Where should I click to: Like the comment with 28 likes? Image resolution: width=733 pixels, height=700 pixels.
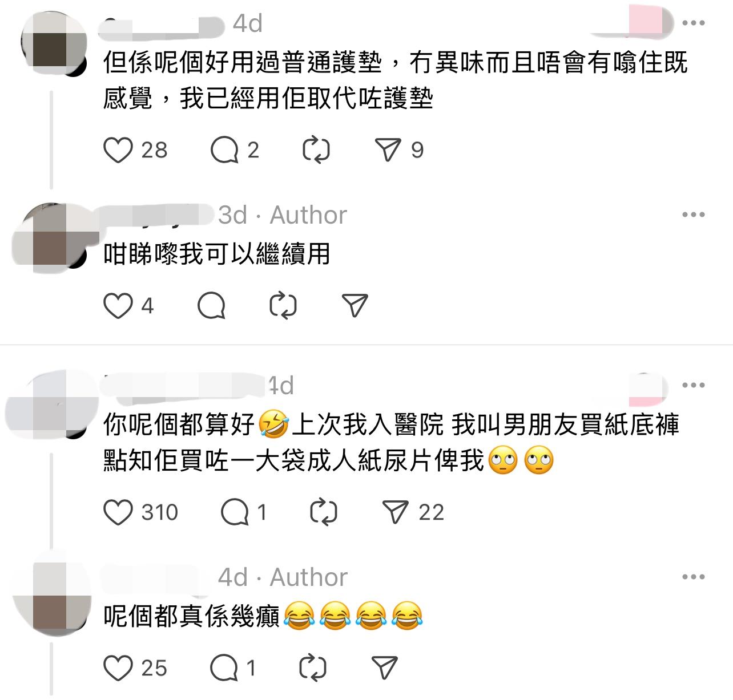(x=118, y=150)
